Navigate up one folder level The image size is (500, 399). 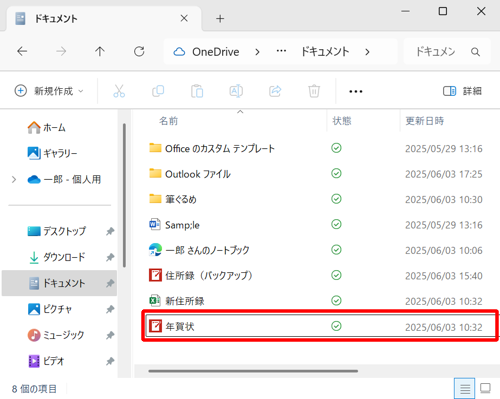click(100, 51)
